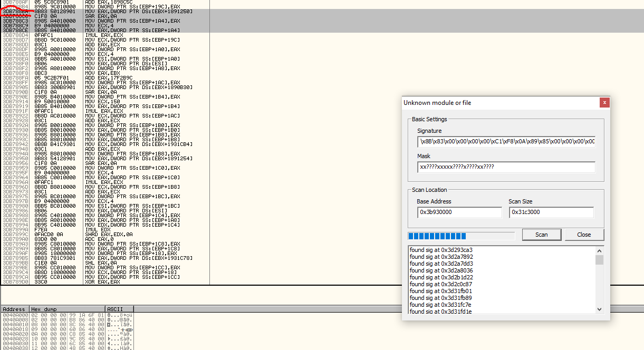Click the Scan Size input field
The width and height of the screenshot is (644, 350).
coord(551,212)
